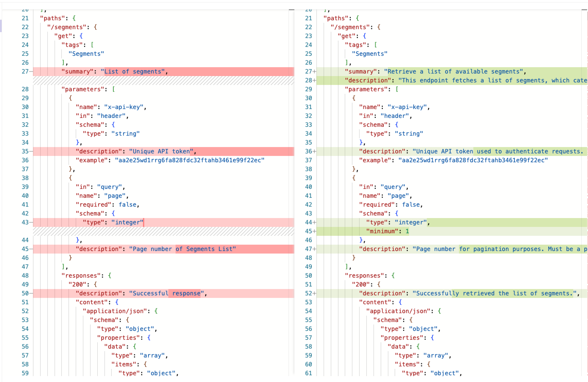
Task: Click line number 61 in the right pane
Action: [x=308, y=373]
